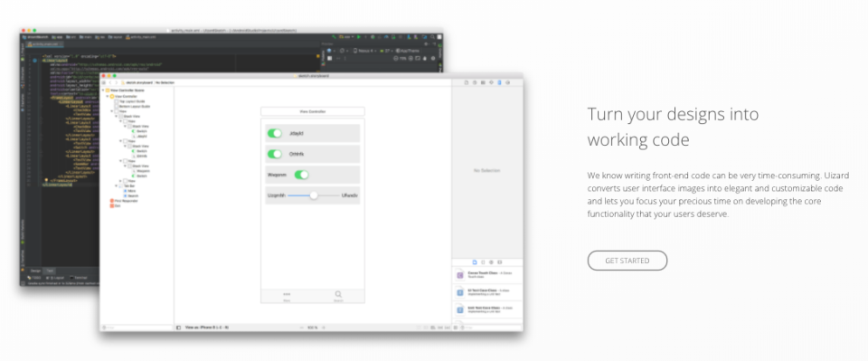
Task: Switch the library to grid view icon
Action: [x=456, y=328]
